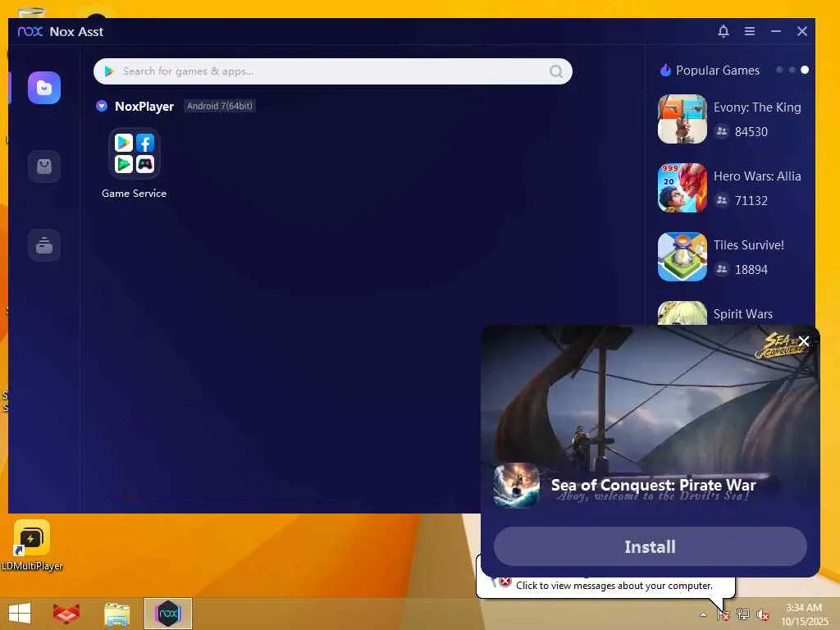Click the Evony: The King title

[757, 107]
